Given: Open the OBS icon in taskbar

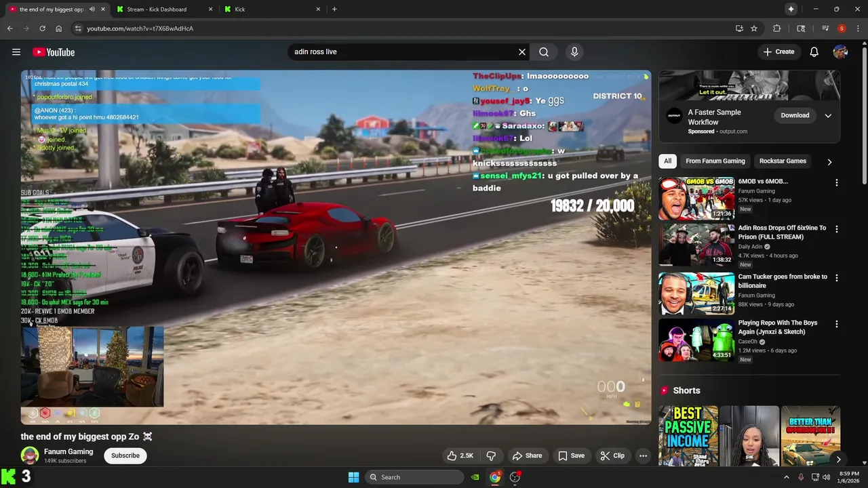Looking at the screenshot, I should pyautogui.click(x=515, y=477).
